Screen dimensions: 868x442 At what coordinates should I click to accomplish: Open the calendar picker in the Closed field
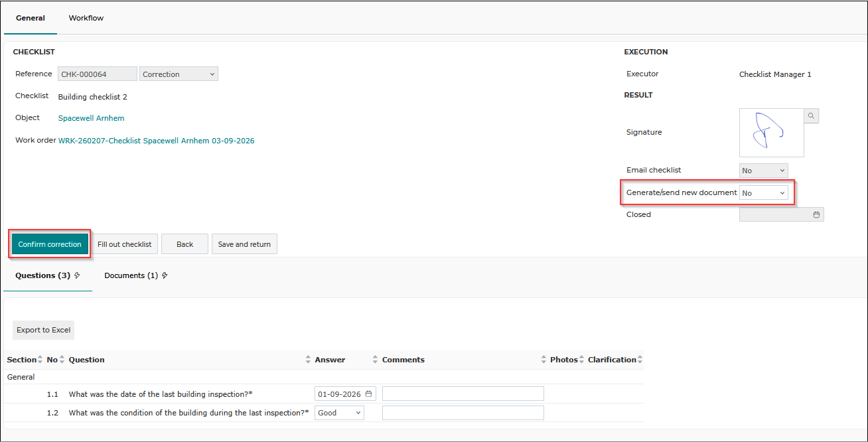click(x=816, y=215)
